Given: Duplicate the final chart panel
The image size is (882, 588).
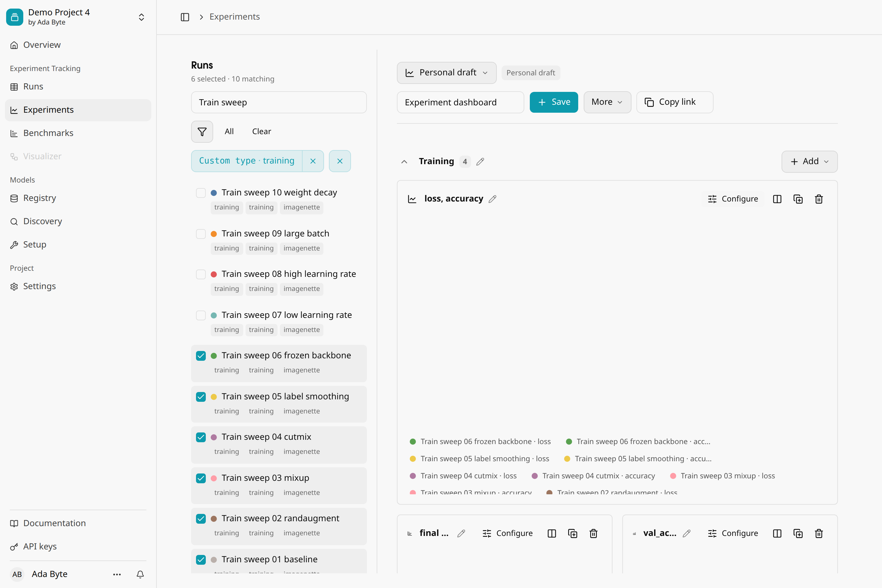Looking at the screenshot, I should coord(573,533).
